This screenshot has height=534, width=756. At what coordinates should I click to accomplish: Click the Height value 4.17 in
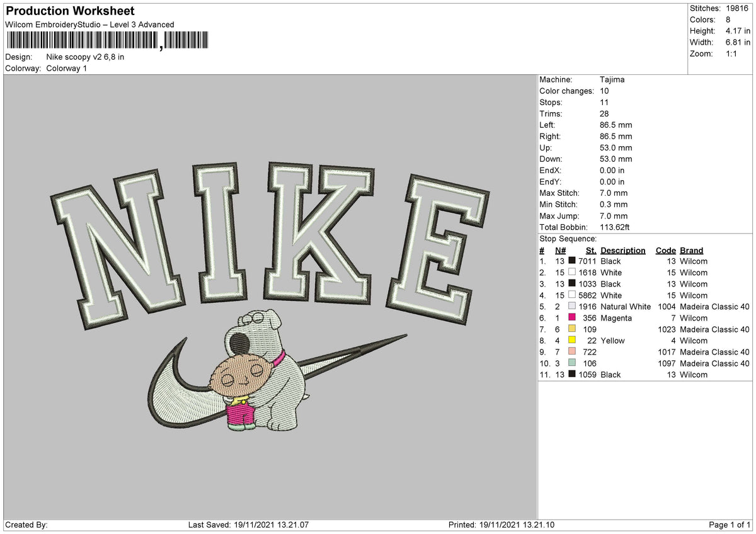point(738,31)
